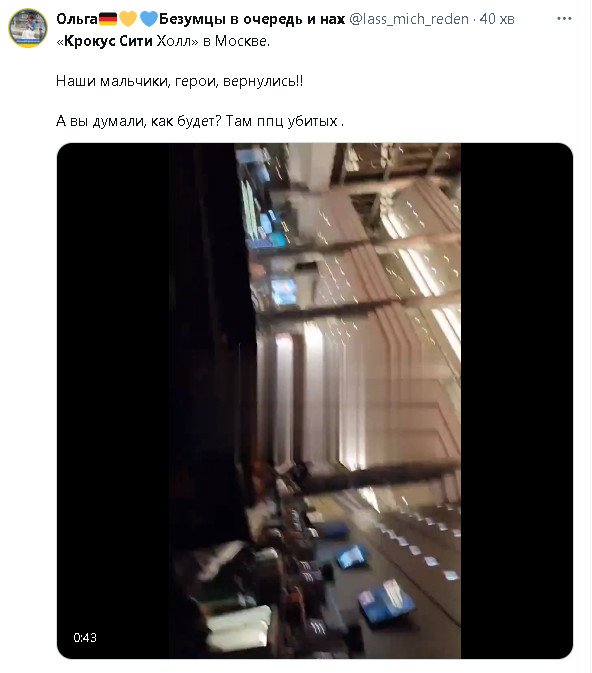Click the left black bar of the video

click(x=113, y=401)
